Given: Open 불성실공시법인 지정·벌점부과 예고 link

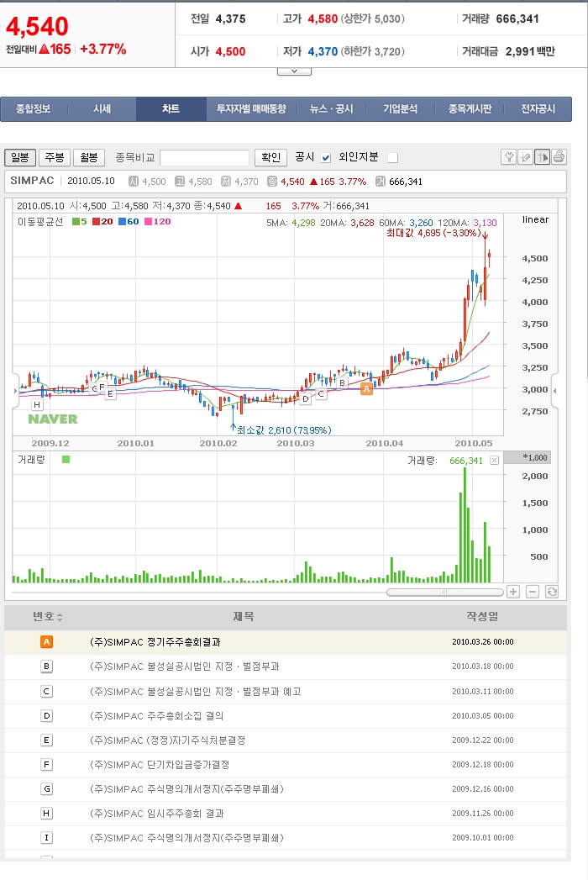Looking at the screenshot, I should pyautogui.click(x=195, y=691).
